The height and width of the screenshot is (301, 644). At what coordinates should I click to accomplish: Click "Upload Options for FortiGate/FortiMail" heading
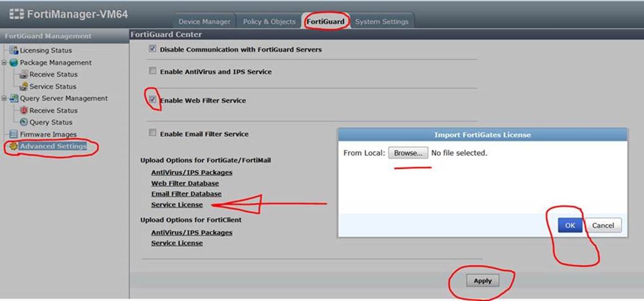click(206, 160)
